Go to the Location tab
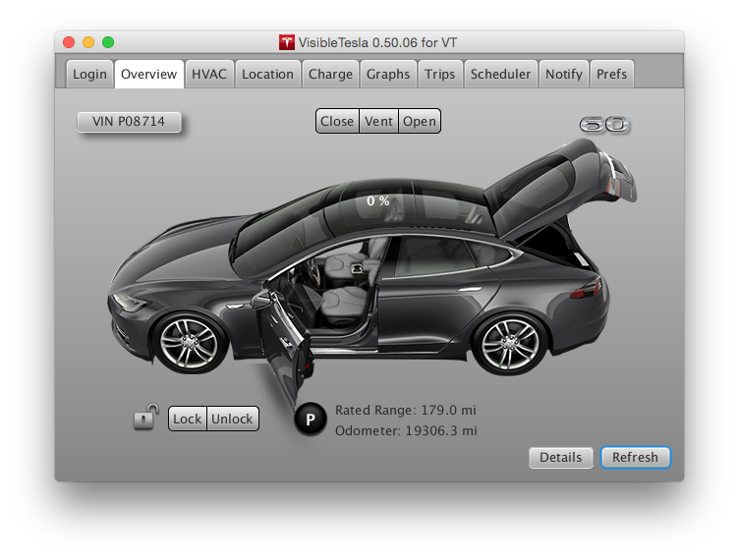Screen dimensions: 739x560 coord(267,74)
